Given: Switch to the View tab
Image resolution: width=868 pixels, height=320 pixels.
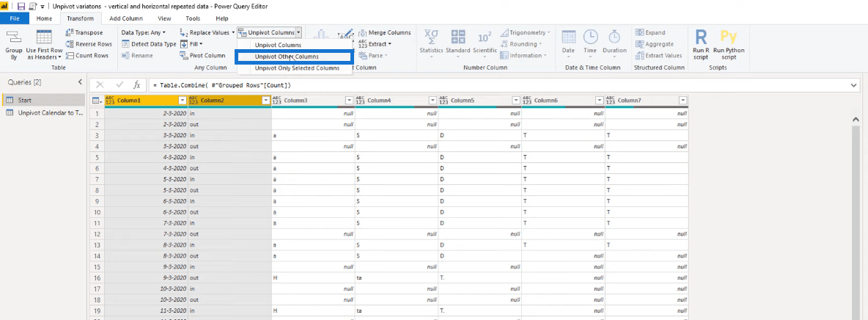Looking at the screenshot, I should coord(164,18).
